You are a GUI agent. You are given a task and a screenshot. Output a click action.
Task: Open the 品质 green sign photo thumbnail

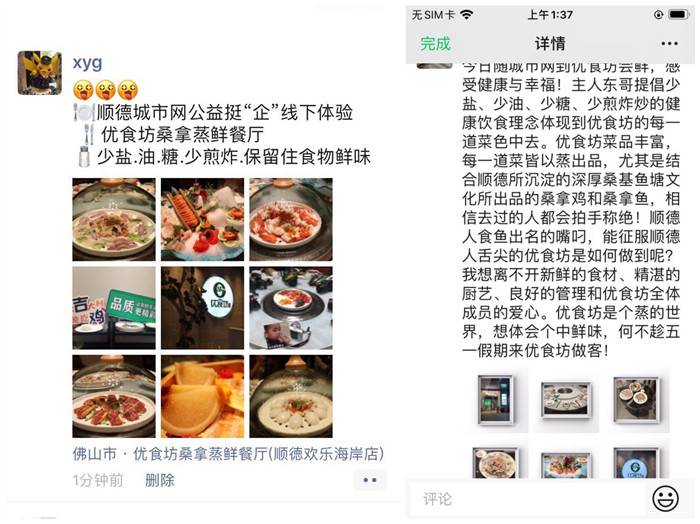[x=114, y=308]
